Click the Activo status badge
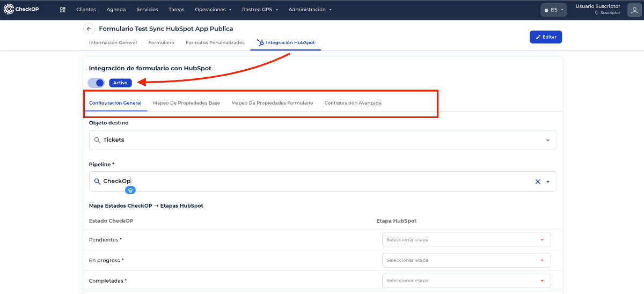This screenshot has height=294, width=644. coord(120,83)
